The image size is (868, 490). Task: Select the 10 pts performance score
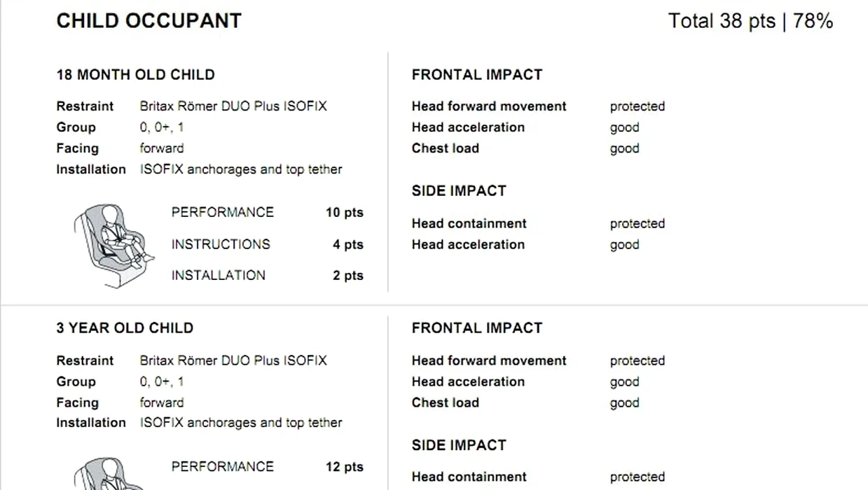[344, 213]
